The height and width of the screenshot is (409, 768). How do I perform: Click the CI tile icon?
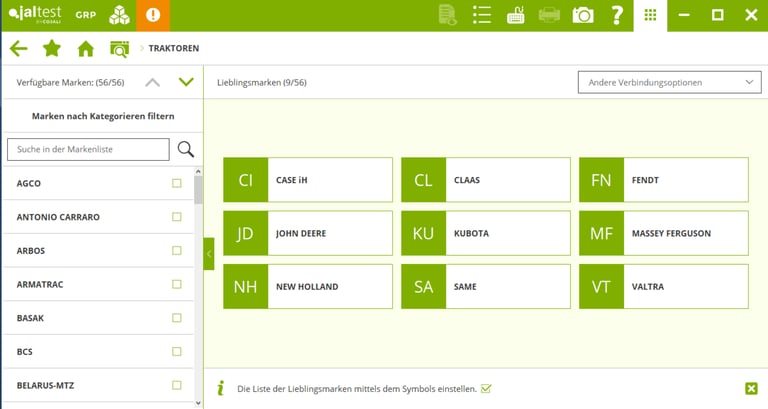coord(246,180)
